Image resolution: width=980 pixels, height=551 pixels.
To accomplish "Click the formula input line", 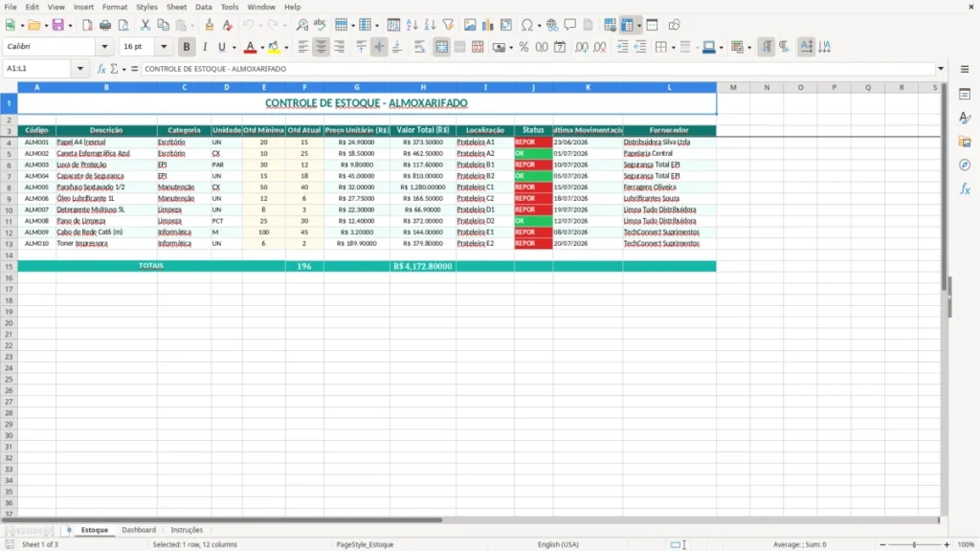I will click(x=538, y=69).
